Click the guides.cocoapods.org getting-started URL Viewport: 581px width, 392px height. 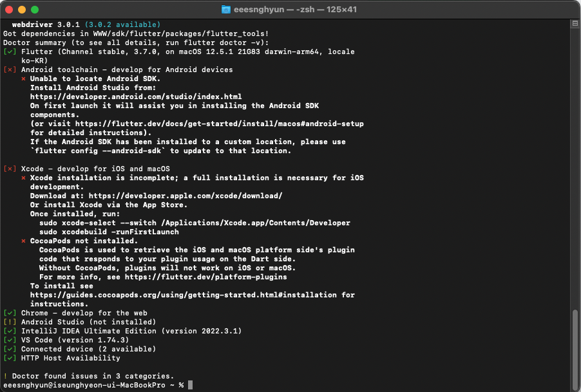point(184,295)
